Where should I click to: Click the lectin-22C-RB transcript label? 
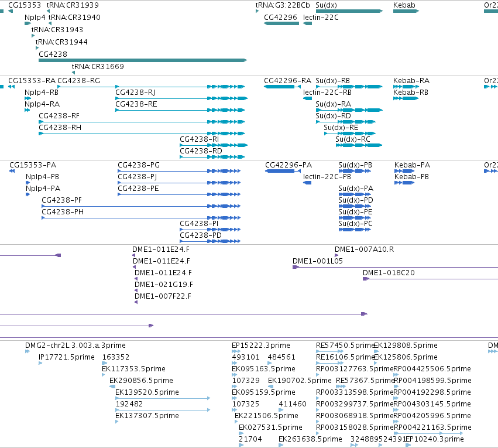point(327,93)
